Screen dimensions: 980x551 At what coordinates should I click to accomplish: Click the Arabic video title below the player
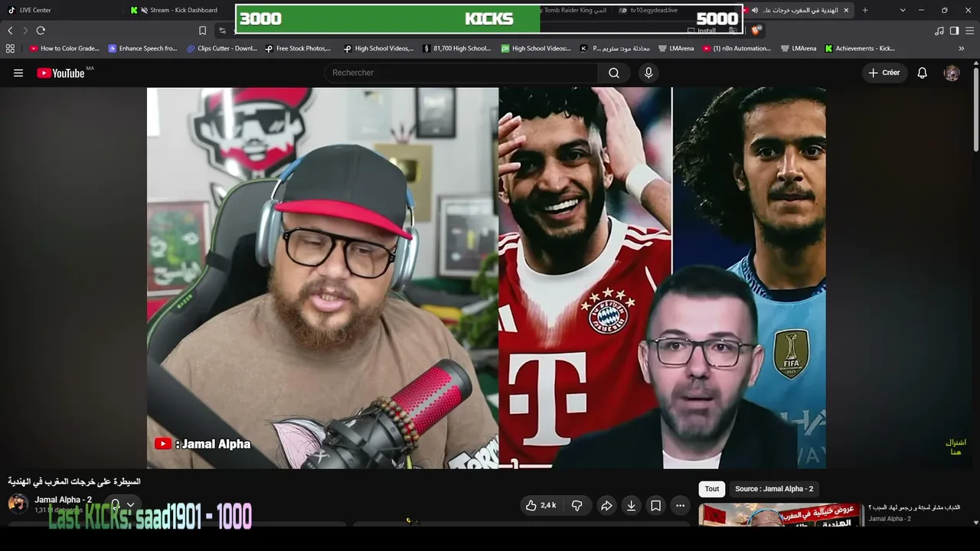click(x=74, y=481)
